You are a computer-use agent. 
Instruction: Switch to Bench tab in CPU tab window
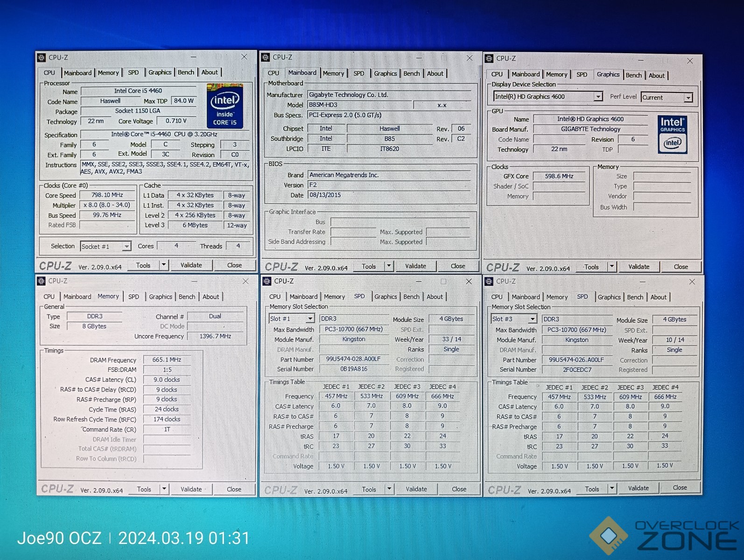(x=186, y=72)
